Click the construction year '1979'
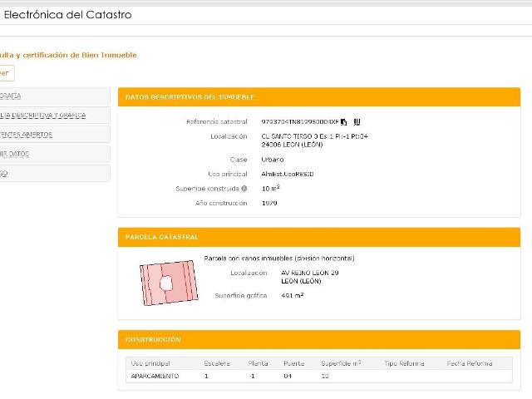 coord(269,203)
